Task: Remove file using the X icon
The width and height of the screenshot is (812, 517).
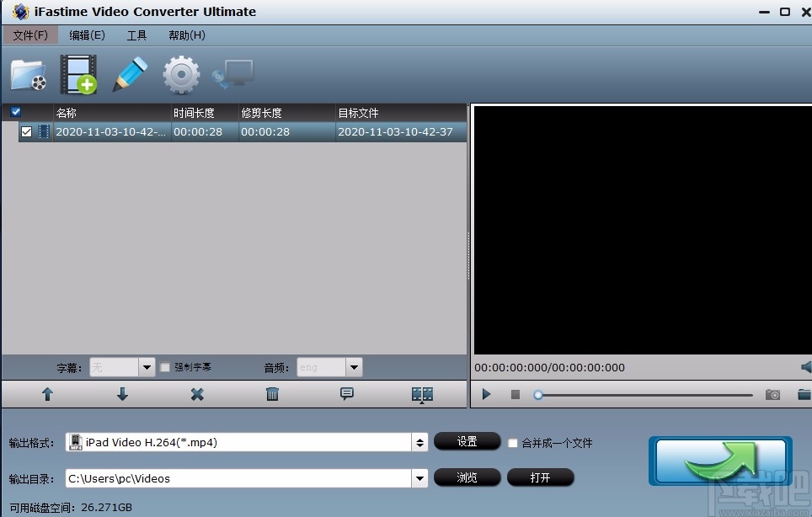Action: (197, 394)
